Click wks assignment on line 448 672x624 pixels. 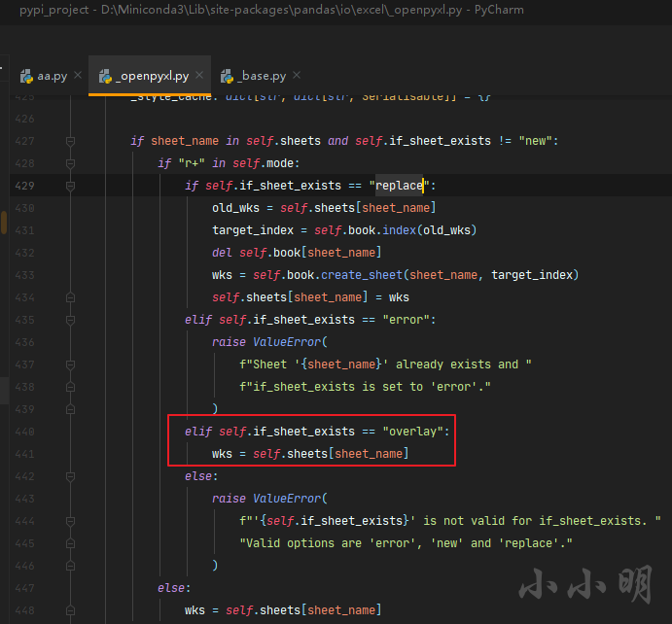(x=283, y=609)
